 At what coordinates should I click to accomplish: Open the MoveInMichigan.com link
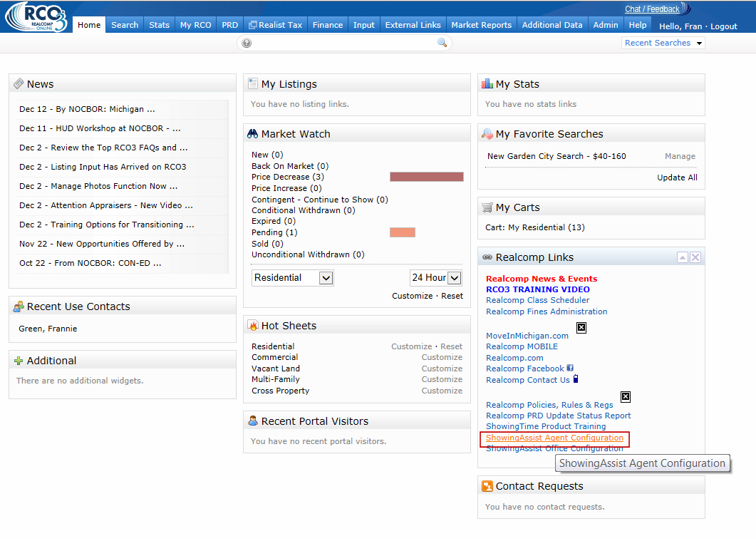coord(527,336)
